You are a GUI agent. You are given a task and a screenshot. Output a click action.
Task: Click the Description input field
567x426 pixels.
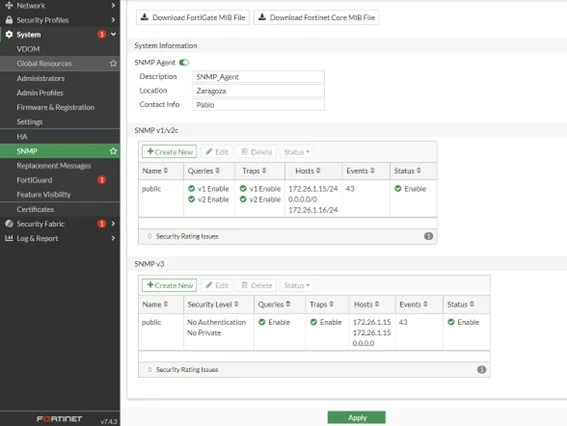[258, 77]
